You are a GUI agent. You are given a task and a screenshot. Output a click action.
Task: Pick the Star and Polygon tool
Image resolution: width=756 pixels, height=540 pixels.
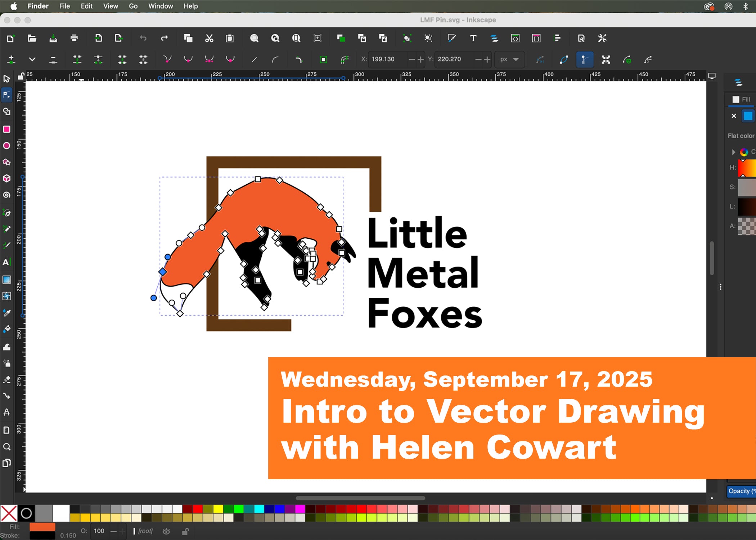tap(6, 162)
